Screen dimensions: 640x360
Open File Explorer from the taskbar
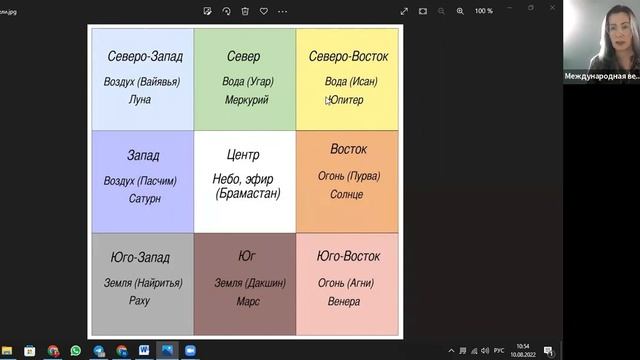[x=7, y=351]
